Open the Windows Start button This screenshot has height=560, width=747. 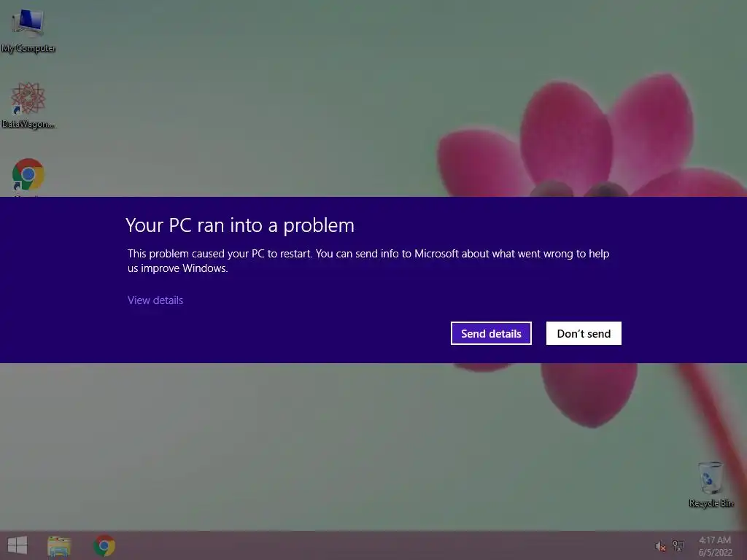click(x=18, y=545)
